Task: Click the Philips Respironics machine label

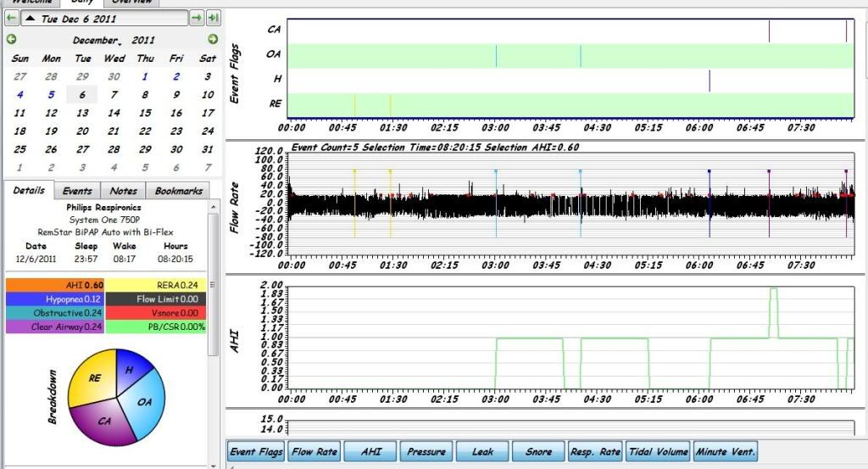Action: click(103, 207)
